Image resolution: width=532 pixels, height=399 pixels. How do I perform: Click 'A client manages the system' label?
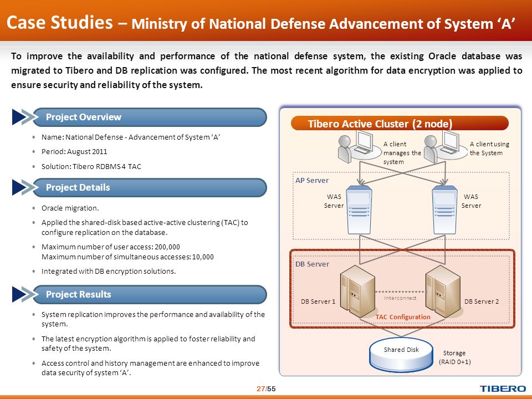(x=402, y=153)
